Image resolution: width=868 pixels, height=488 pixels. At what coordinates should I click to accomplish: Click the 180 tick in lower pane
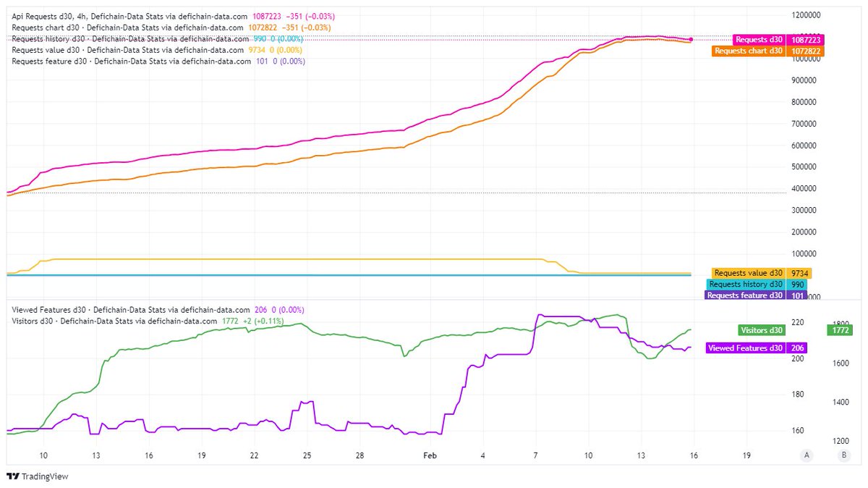coord(798,395)
